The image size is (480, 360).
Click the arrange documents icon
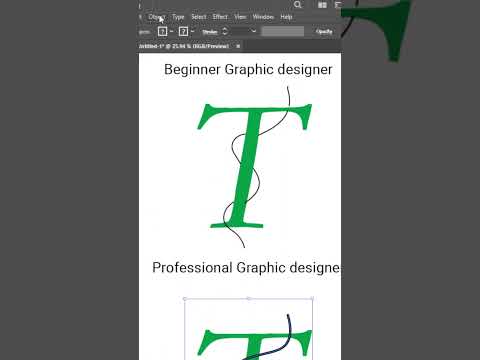pyautogui.click(x=322, y=5)
